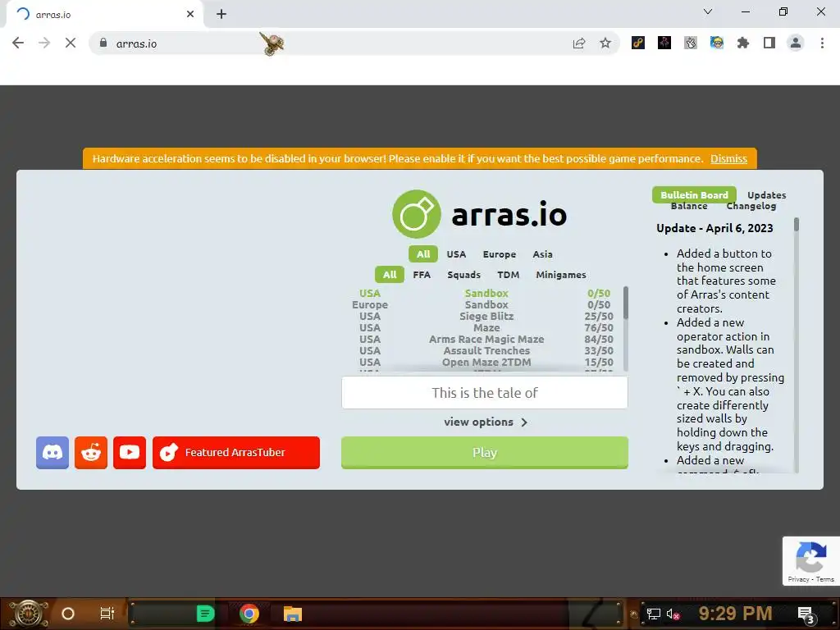Viewport: 840px width, 630px height.
Task: Open the Balance tab
Action: [689, 206]
